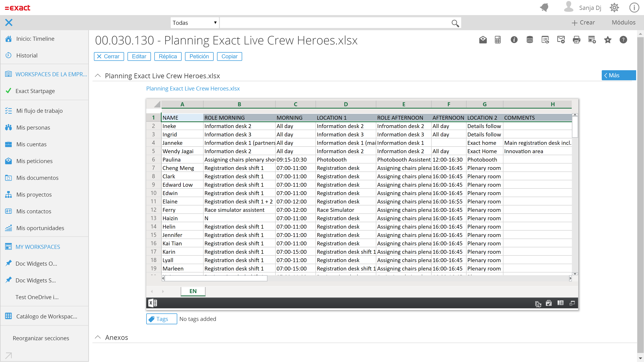Image resolution: width=644 pixels, height=362 pixels.
Task: Click the document history list icon
Action: click(x=545, y=40)
